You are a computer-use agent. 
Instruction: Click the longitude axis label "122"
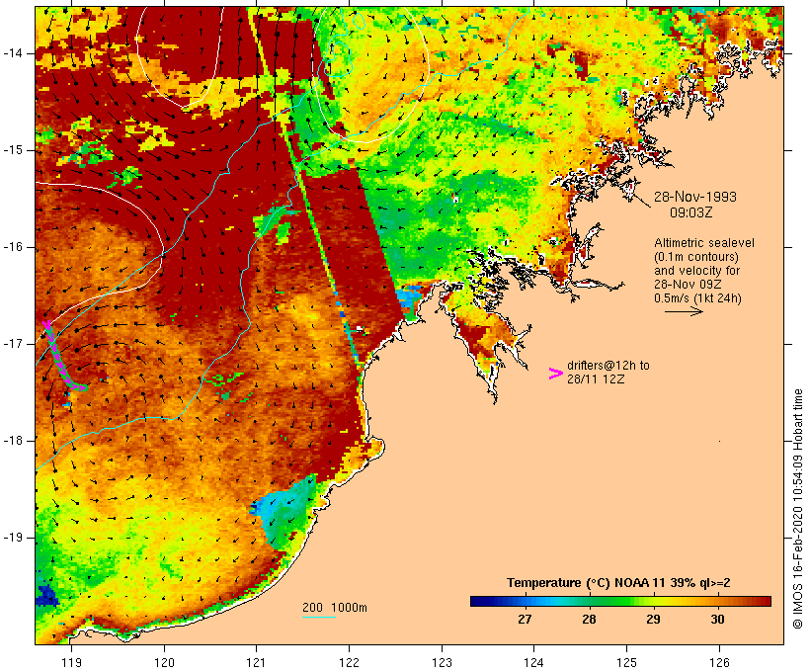tap(350, 662)
